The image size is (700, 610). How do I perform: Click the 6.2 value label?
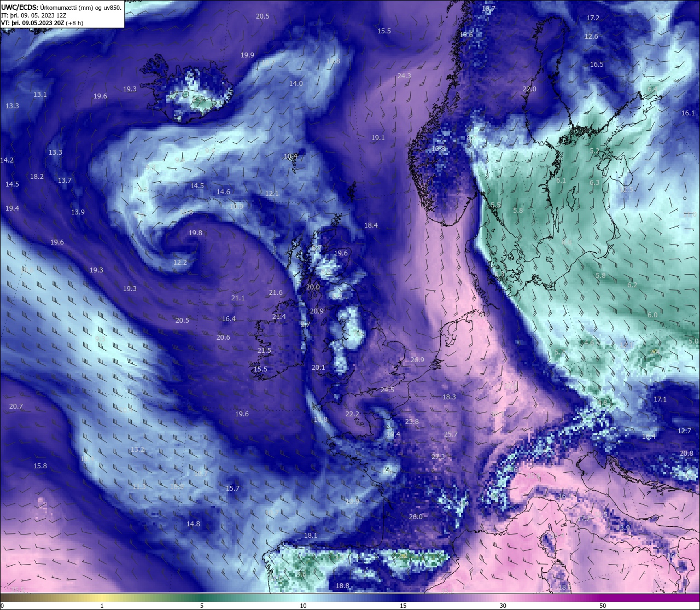click(632, 285)
